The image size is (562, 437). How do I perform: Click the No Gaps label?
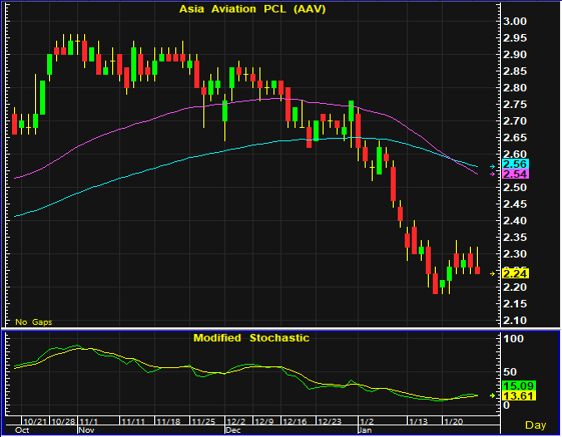click(x=34, y=322)
